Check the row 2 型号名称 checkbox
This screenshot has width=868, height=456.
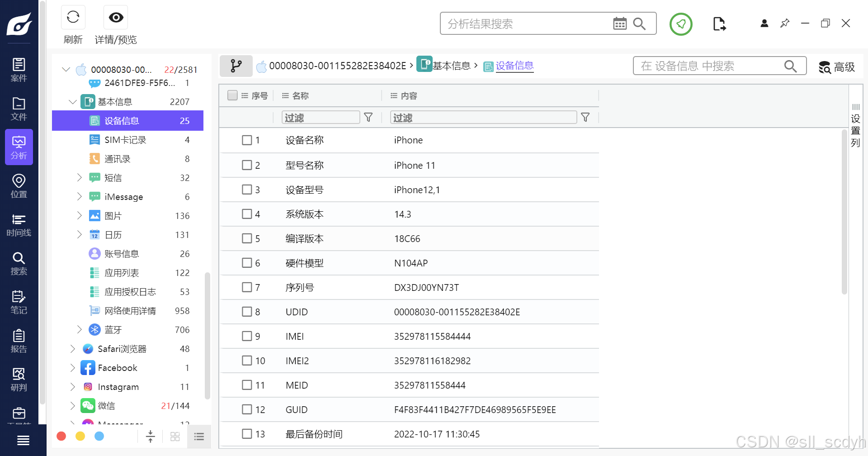[247, 165]
